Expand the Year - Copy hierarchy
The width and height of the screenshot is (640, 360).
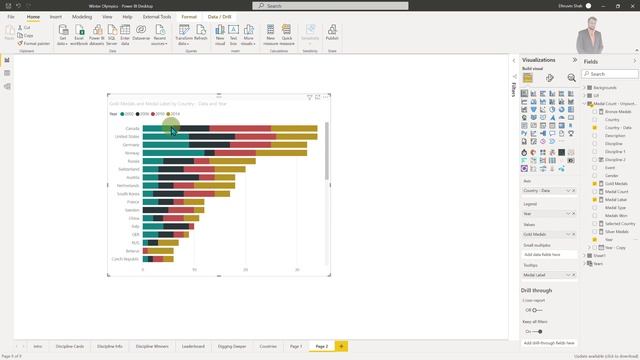point(589,247)
